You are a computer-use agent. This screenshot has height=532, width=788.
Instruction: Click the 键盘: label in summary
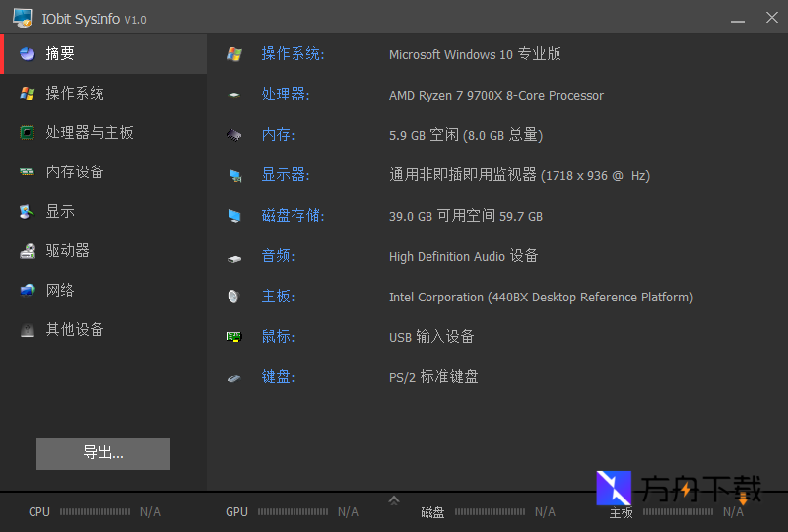pos(279,377)
